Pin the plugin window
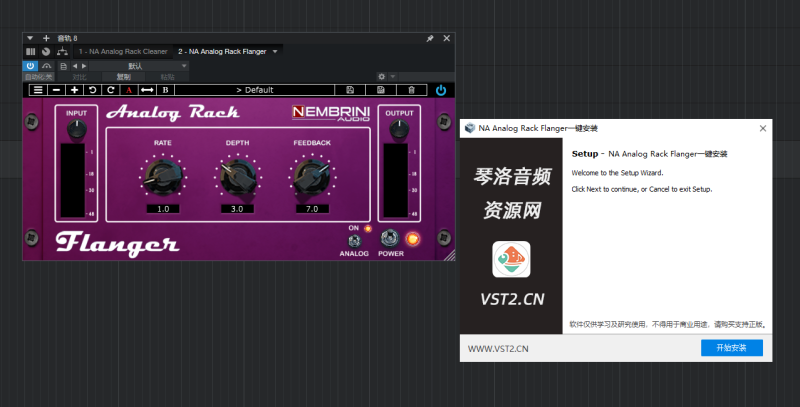Screen dimensions: 800x407 click(x=430, y=38)
